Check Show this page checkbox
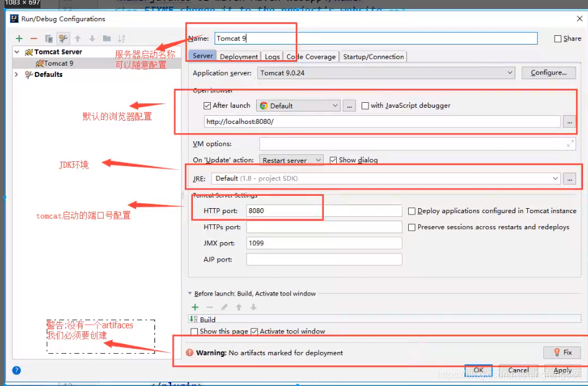Viewport: 588px width, 386px height. click(194, 331)
